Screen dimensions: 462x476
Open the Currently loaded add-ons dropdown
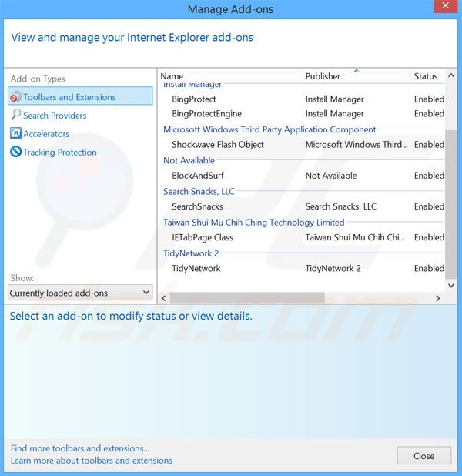point(80,293)
